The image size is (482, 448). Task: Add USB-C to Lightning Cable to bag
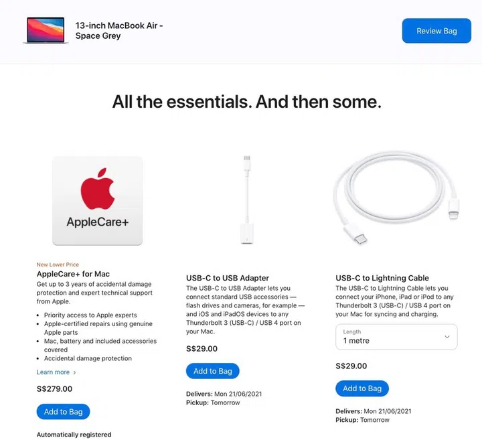[x=362, y=388]
